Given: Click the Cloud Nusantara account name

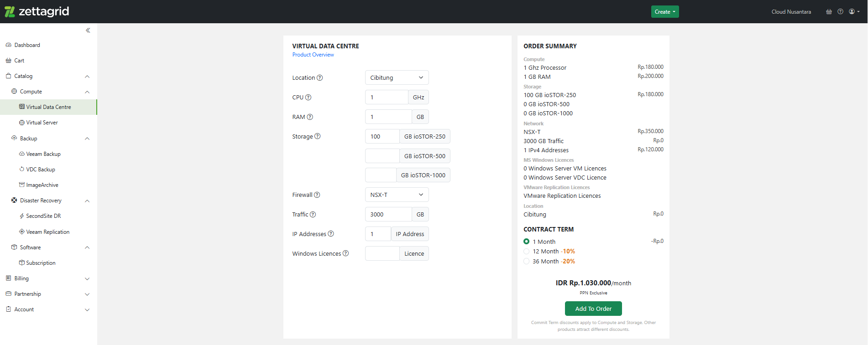Looking at the screenshot, I should tap(791, 12).
